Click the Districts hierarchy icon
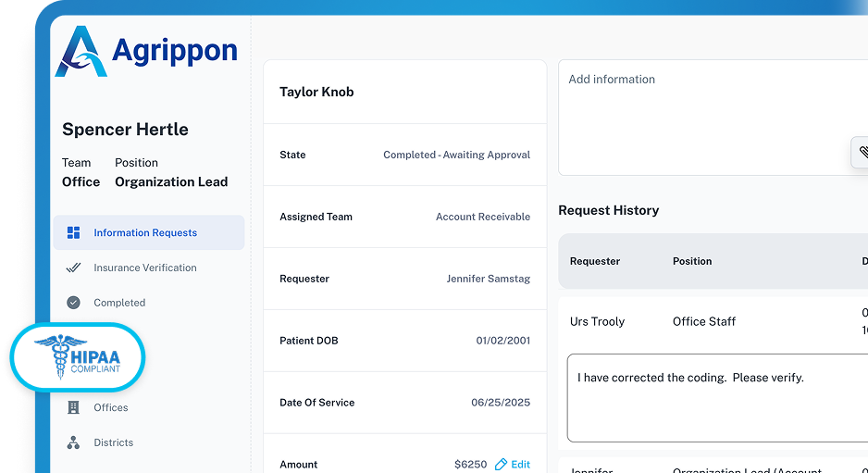The image size is (868, 473). click(x=74, y=442)
